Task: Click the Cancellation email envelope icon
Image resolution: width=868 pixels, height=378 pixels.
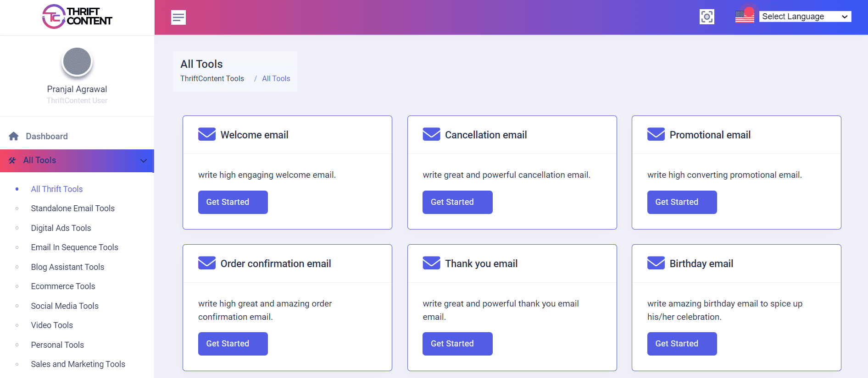Action: coord(431,134)
